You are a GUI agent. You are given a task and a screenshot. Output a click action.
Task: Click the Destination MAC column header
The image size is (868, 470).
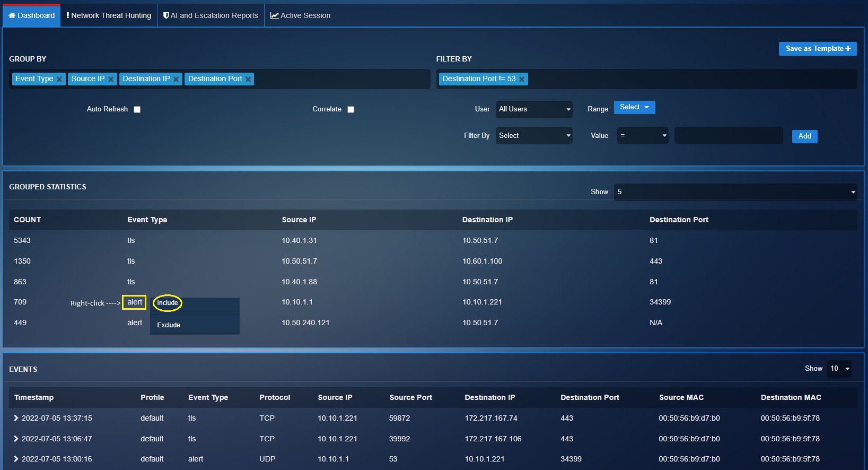point(791,397)
